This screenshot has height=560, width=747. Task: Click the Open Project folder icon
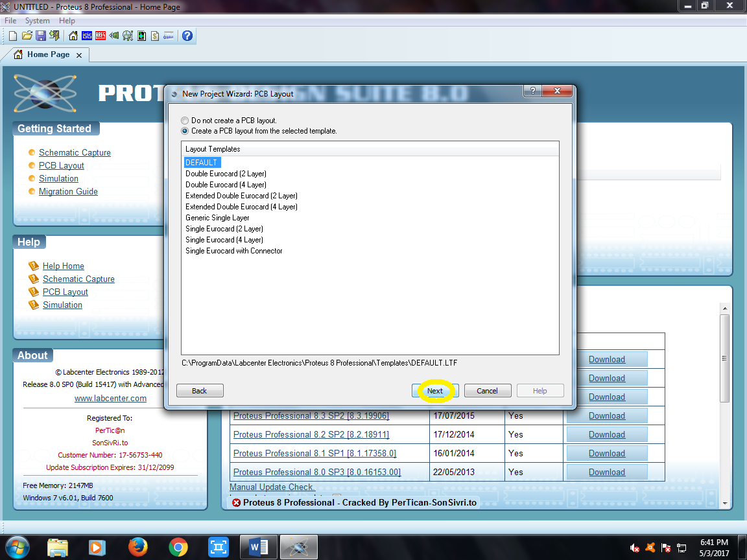[27, 36]
